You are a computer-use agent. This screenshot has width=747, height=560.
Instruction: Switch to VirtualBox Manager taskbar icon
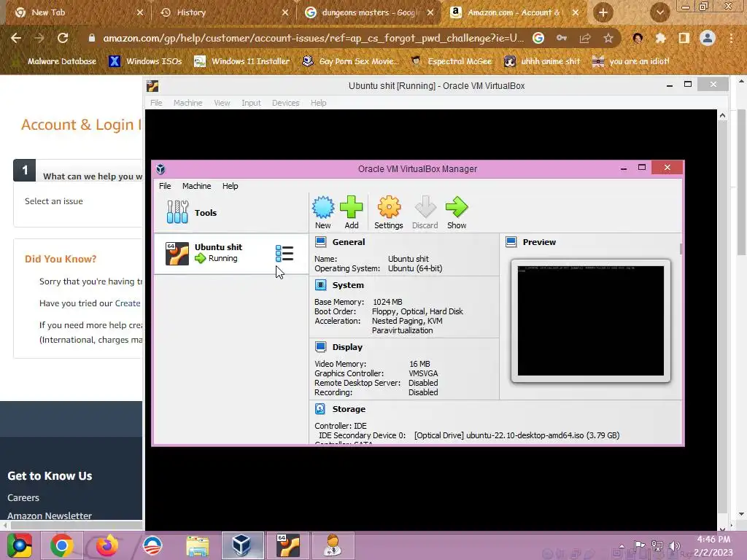click(241, 545)
